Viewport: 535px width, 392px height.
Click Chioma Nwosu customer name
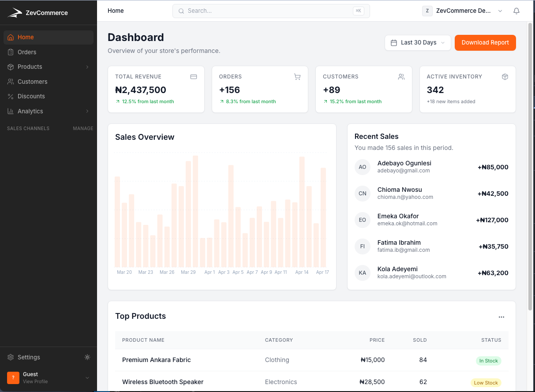[x=400, y=190]
